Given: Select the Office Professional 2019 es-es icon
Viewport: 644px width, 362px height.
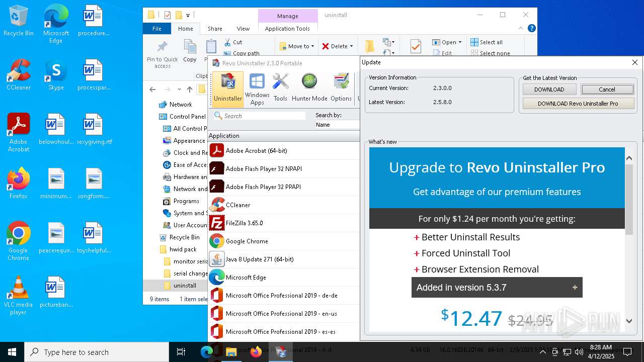Looking at the screenshot, I should (217, 331).
